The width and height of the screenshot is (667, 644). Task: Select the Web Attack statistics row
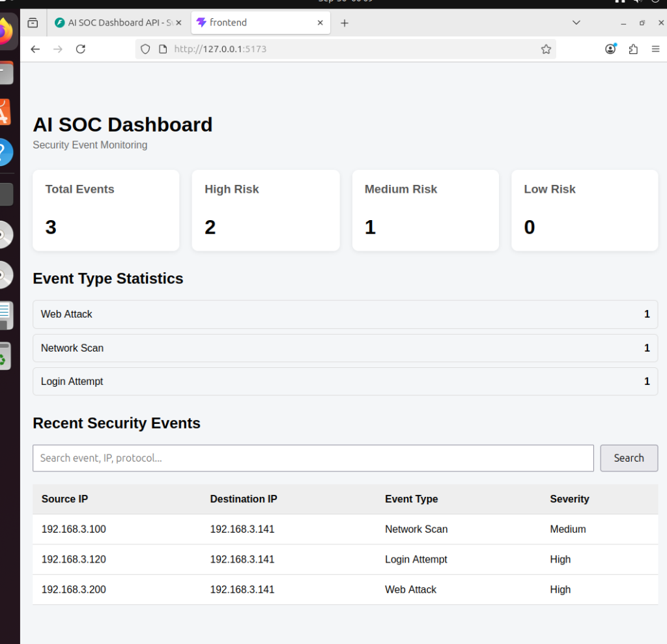pyautogui.click(x=345, y=315)
